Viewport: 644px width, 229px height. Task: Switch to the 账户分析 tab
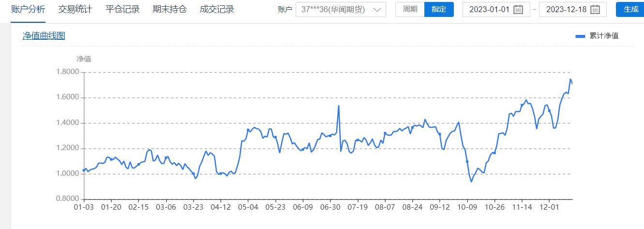[28, 10]
